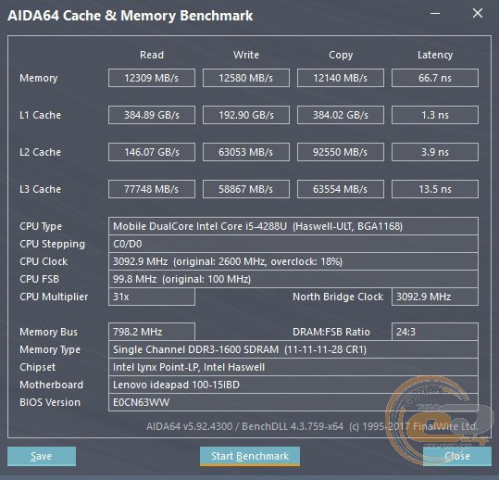Click the L1 Cache row label
The width and height of the screenshot is (499, 480).
click(x=40, y=115)
